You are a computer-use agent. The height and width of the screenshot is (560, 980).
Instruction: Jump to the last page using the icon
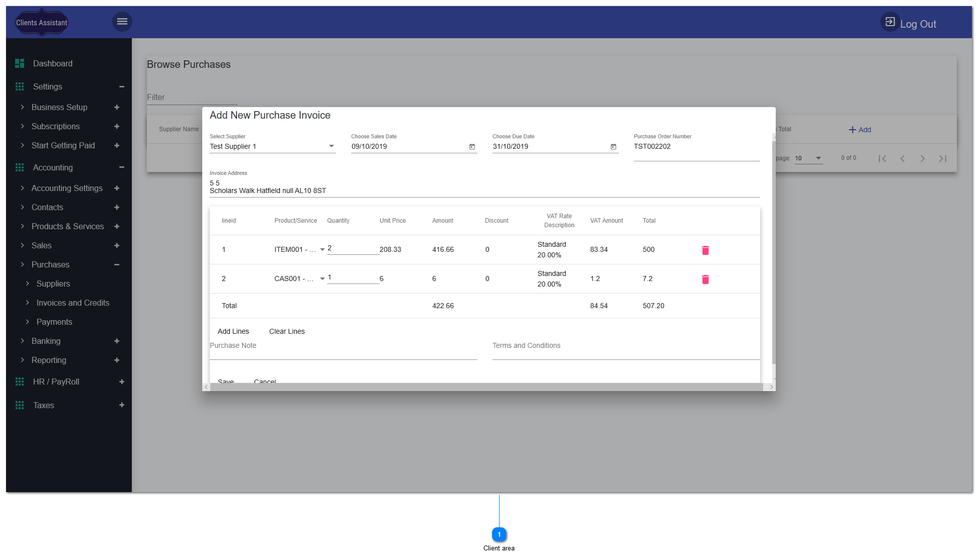[x=943, y=158]
